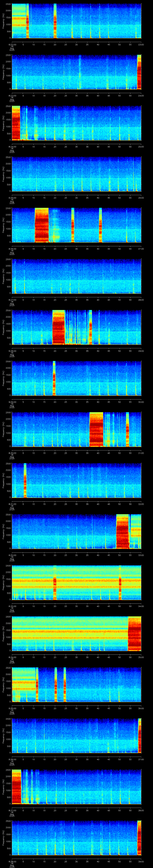Screen dimensions: 153x868
Task: Select the 39:00 end-of-axis time label
Action: click(141, 861)
